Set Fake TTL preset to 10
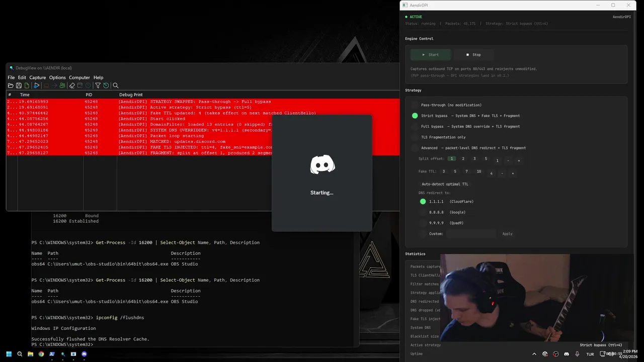This screenshot has width=644, height=362. [478, 171]
